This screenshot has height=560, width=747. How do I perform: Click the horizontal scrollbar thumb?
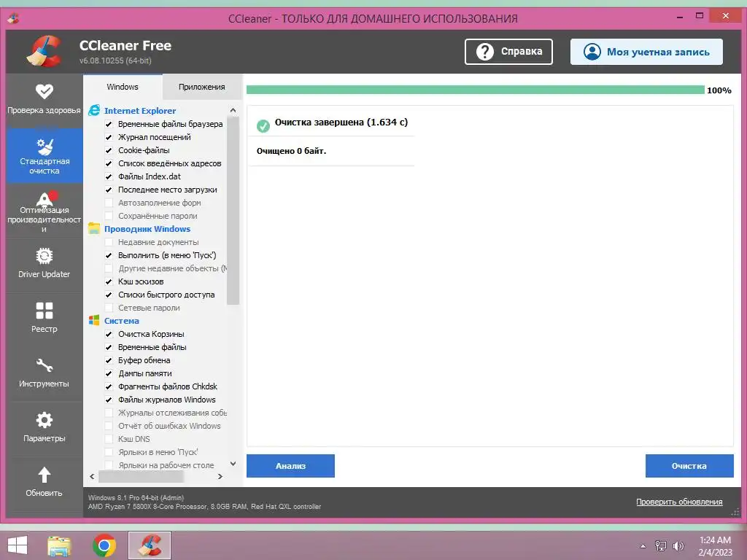tap(141, 476)
